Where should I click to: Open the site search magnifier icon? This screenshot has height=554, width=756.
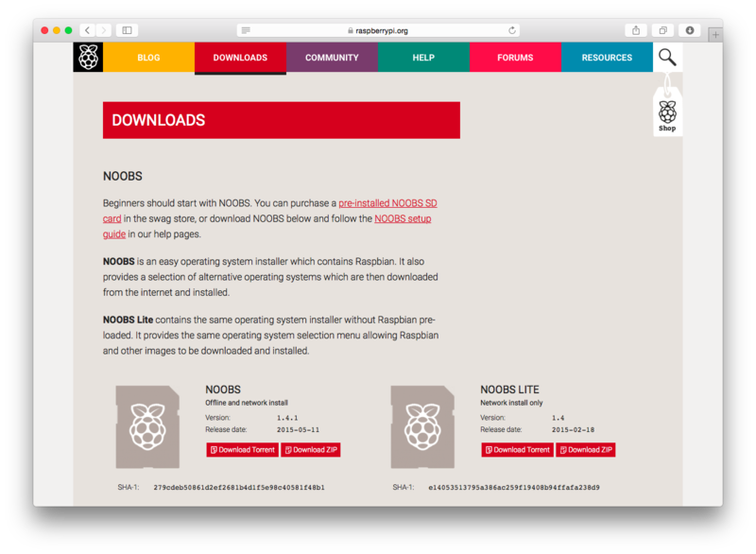(x=667, y=58)
